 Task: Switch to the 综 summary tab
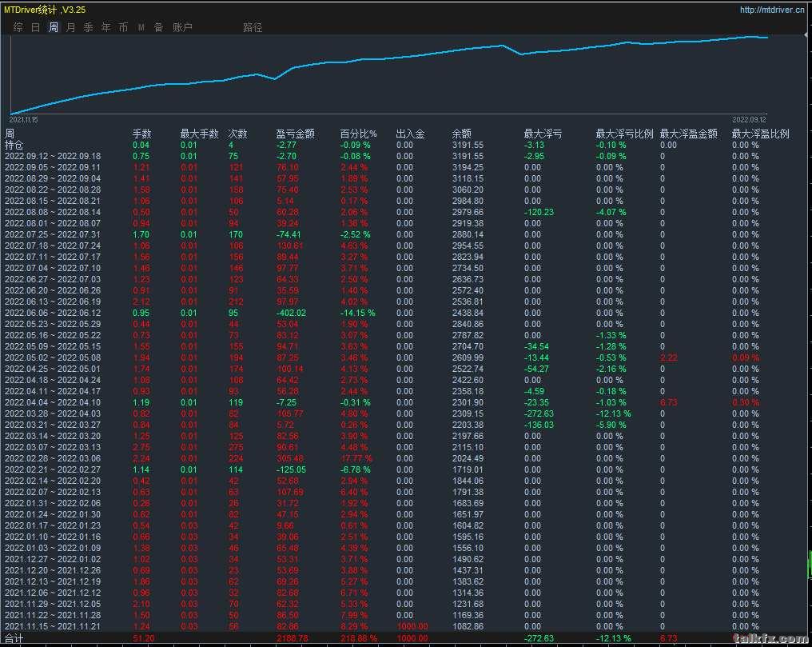pyautogui.click(x=18, y=27)
